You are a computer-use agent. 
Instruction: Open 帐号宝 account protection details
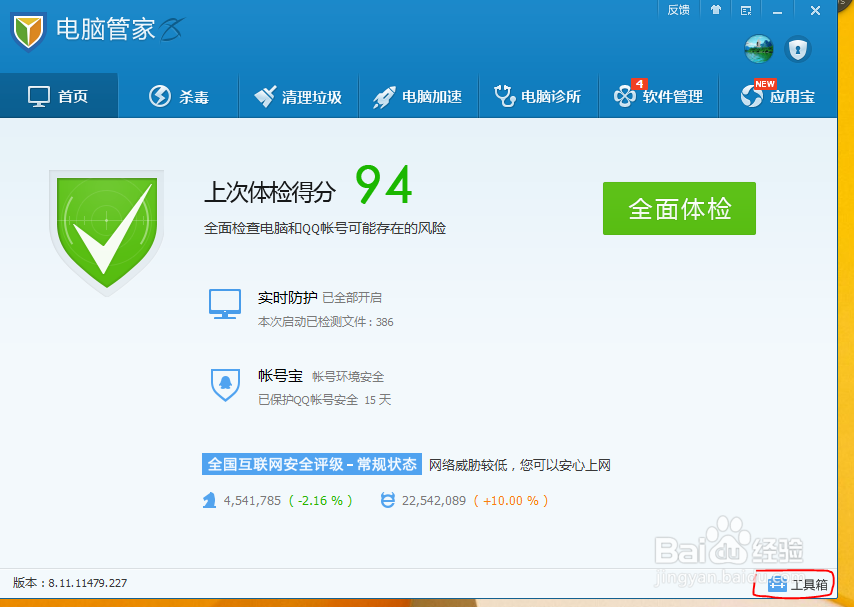280,376
